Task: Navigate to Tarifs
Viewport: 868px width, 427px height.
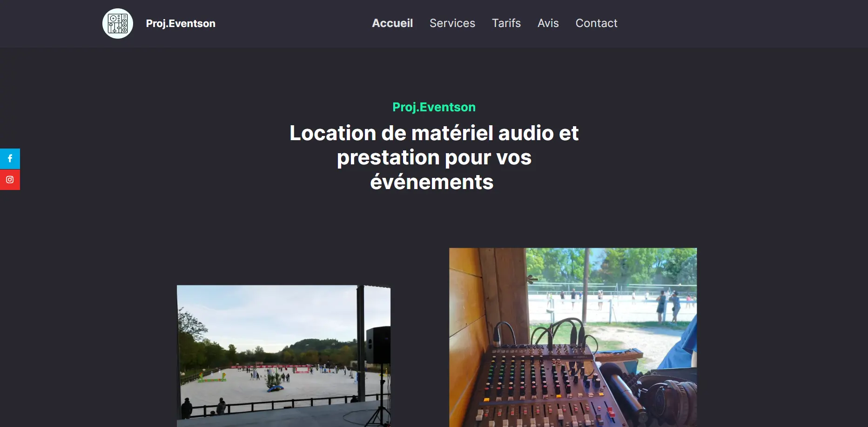Action: [506, 23]
